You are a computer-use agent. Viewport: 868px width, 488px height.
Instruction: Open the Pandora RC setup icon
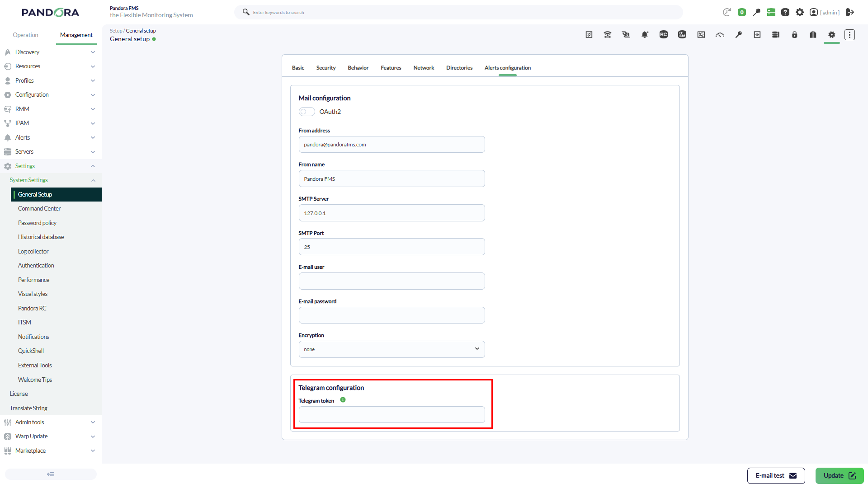coord(664,35)
